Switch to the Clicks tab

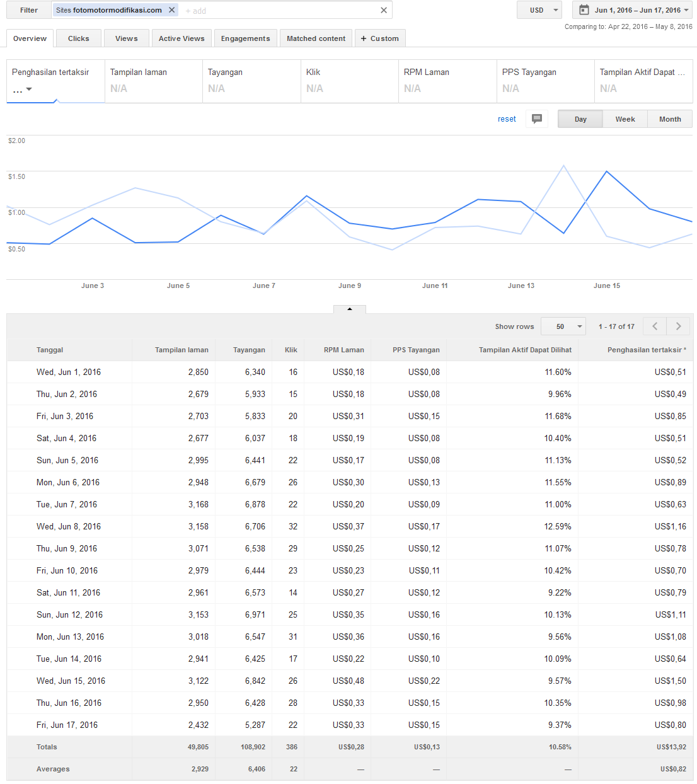(x=79, y=38)
